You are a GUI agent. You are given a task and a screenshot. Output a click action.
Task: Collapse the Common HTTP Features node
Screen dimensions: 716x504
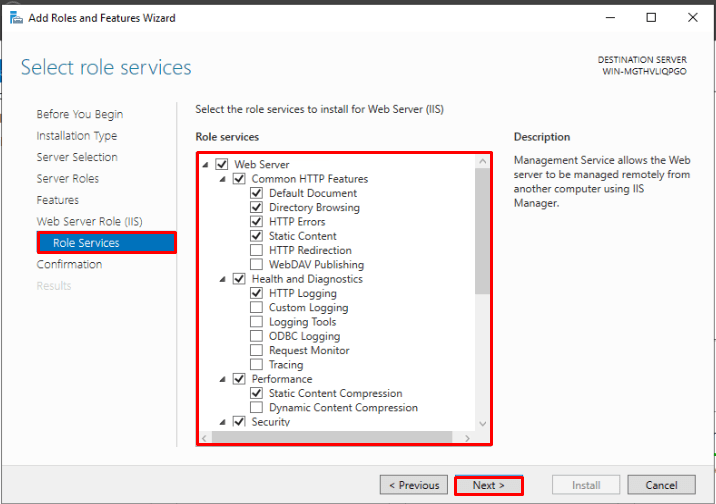pyautogui.click(x=223, y=179)
